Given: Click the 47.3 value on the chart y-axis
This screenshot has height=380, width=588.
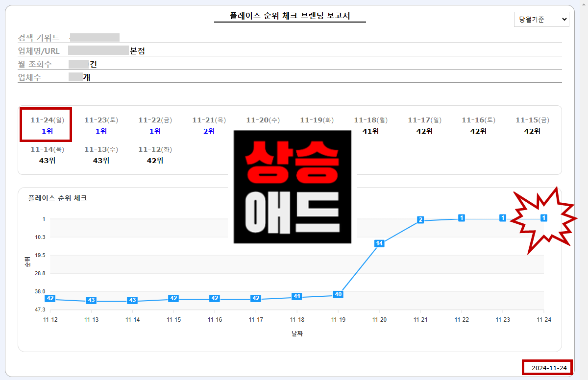Looking at the screenshot, I should 40,309.
